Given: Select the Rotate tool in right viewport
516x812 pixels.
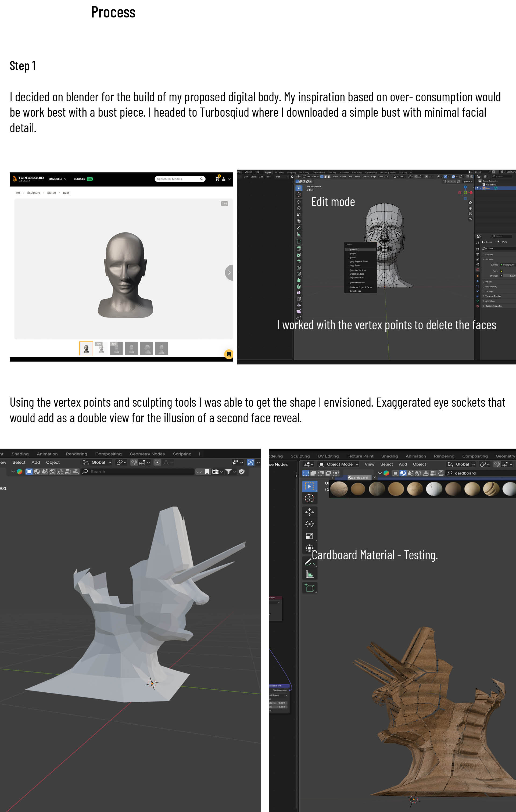Looking at the screenshot, I should click(x=309, y=524).
